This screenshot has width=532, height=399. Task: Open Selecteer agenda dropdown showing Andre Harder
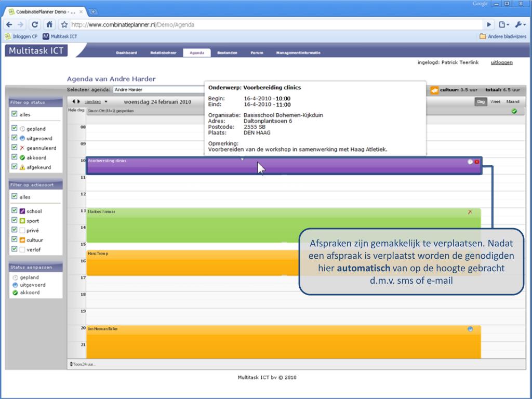point(159,89)
